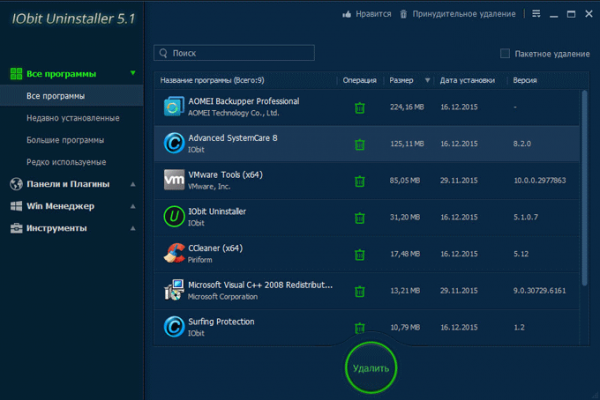Open the hamburger menu icon in title bar

click(536, 14)
